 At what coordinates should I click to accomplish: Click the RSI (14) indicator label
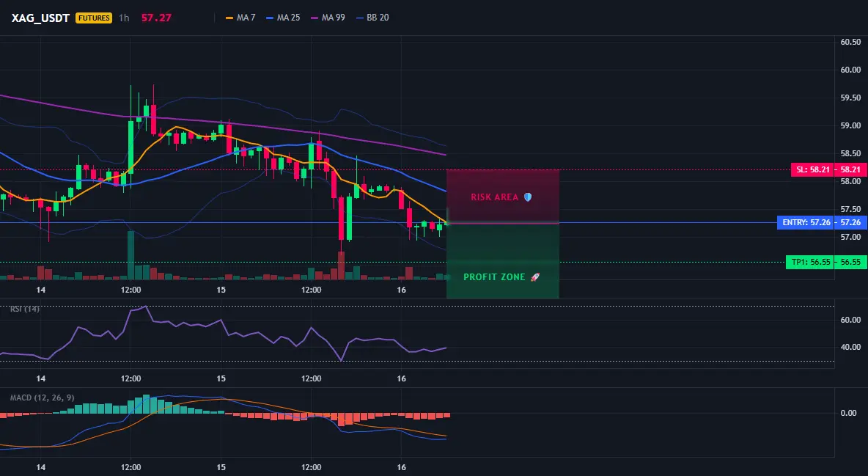point(24,309)
